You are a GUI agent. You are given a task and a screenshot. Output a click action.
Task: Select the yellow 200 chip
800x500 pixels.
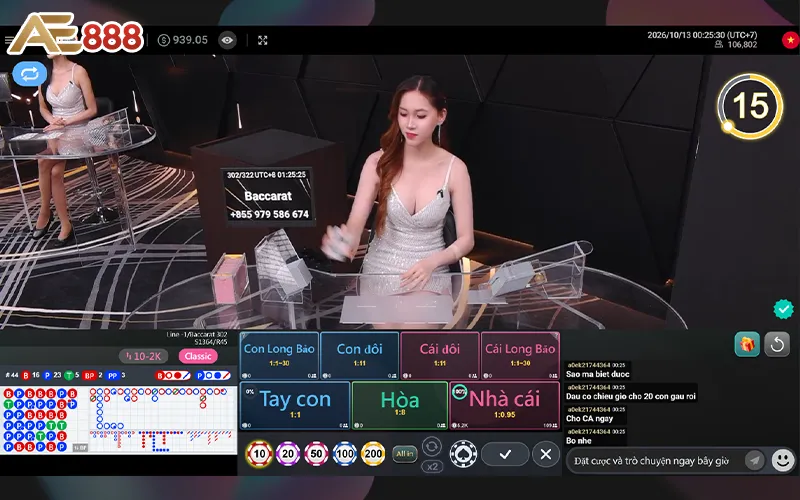click(373, 454)
